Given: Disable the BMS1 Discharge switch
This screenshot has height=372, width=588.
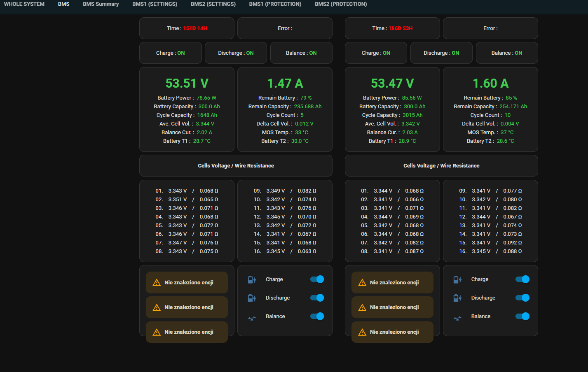Looking at the screenshot, I should coord(317,298).
